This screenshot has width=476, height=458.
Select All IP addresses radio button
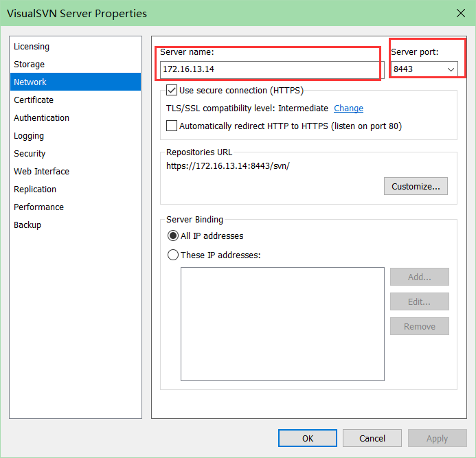pyautogui.click(x=173, y=236)
